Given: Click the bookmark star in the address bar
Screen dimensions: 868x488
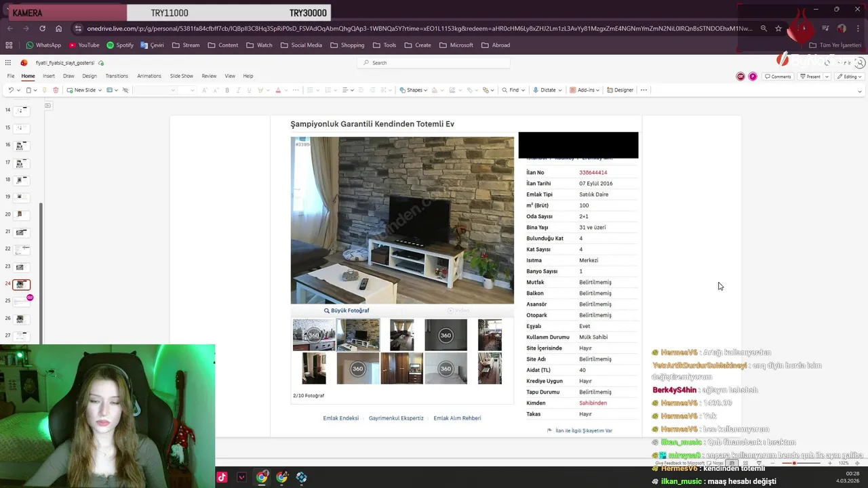Looking at the screenshot, I should (778, 28).
